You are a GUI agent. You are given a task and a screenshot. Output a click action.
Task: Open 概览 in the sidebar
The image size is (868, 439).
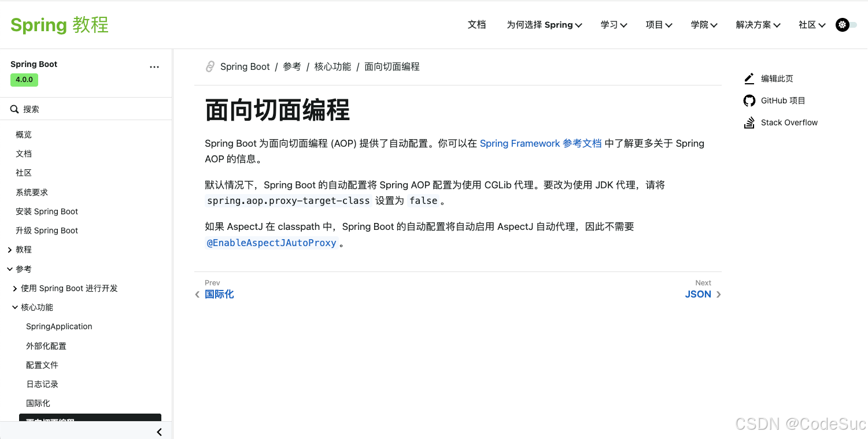coord(24,135)
